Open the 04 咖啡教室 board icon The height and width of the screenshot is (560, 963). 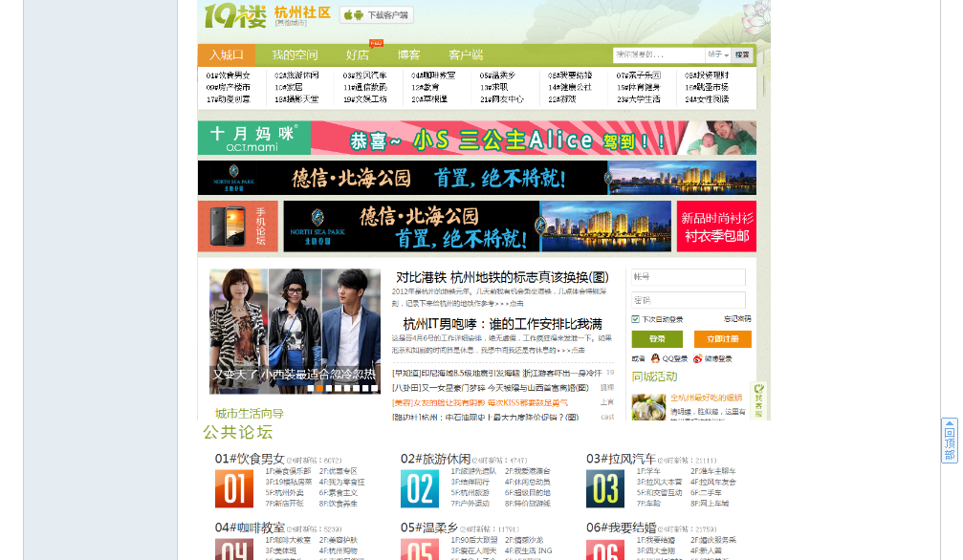[x=234, y=549]
